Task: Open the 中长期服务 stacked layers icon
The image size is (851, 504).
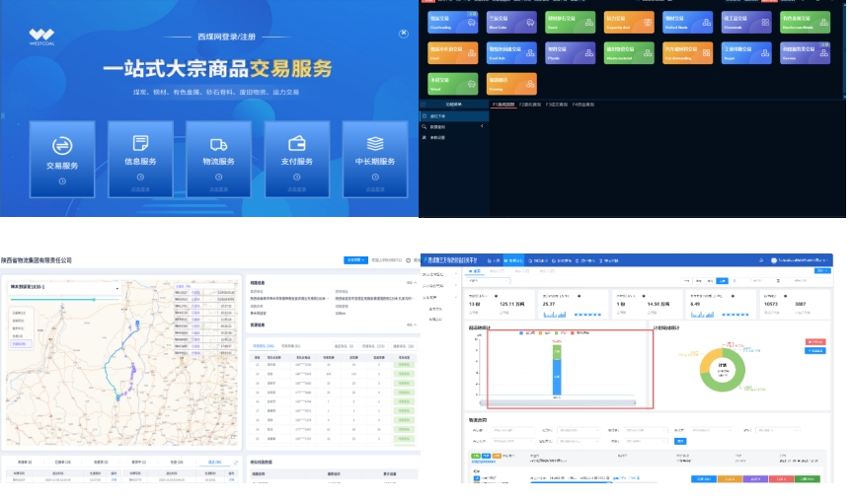Action: [x=375, y=144]
